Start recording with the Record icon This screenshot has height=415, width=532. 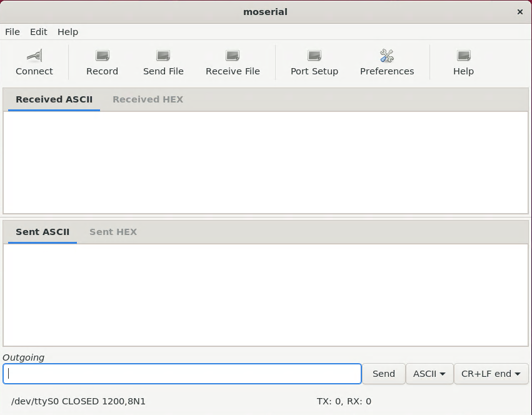pyautogui.click(x=102, y=56)
